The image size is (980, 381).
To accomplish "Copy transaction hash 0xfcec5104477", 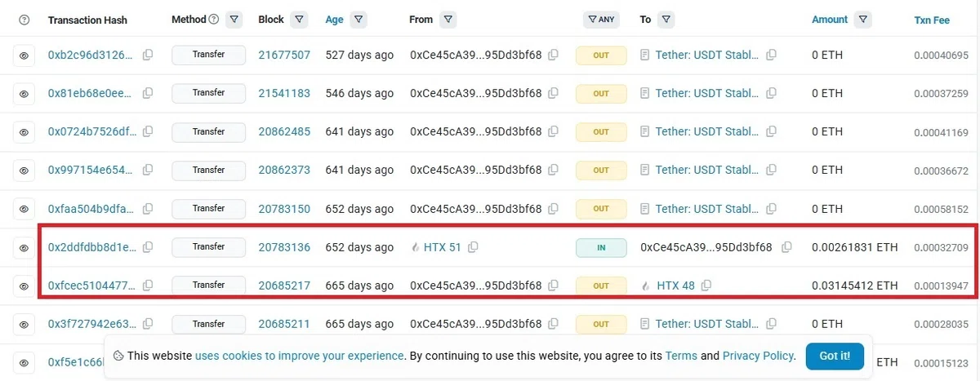I will [148, 285].
